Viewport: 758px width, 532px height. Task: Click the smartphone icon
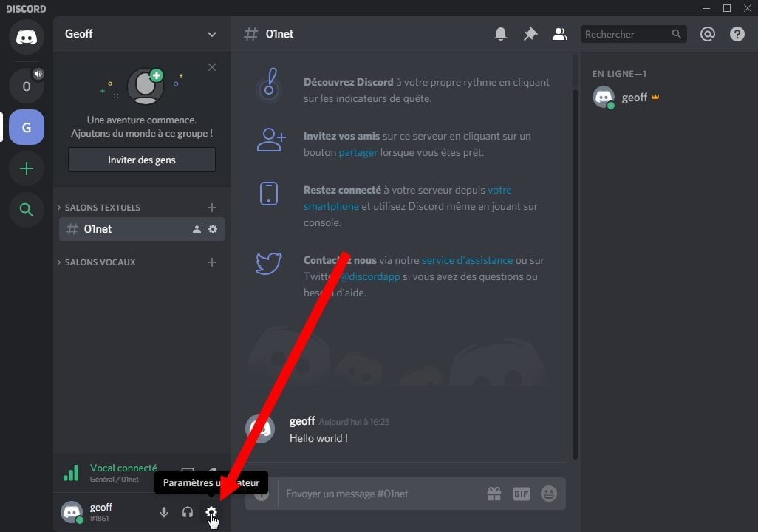click(269, 194)
